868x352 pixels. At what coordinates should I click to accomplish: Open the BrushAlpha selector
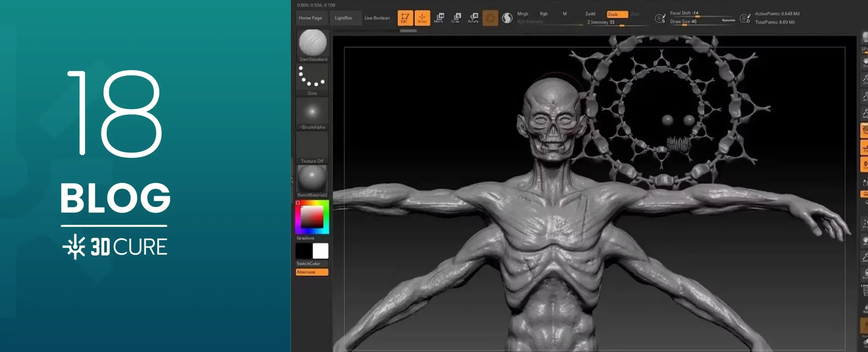tap(312, 112)
